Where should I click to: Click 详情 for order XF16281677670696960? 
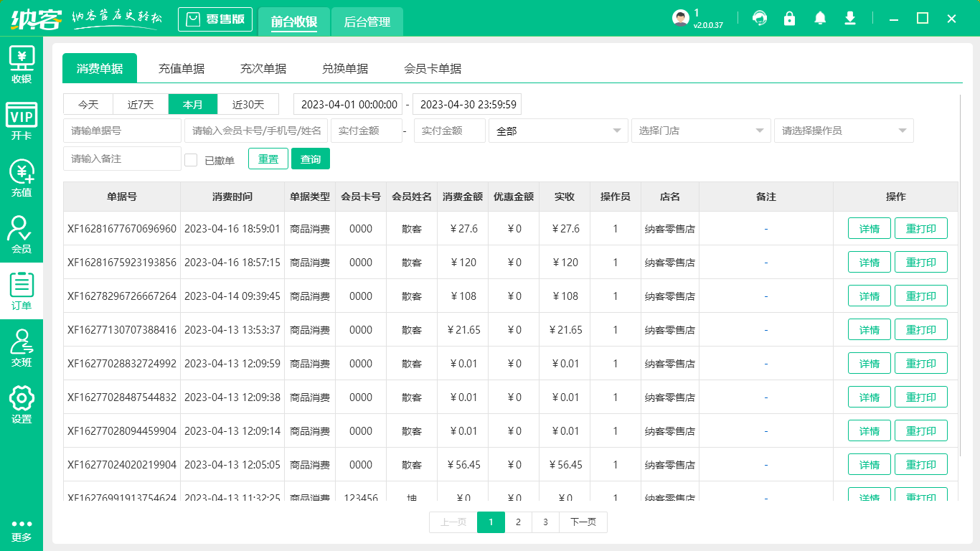[x=869, y=228]
